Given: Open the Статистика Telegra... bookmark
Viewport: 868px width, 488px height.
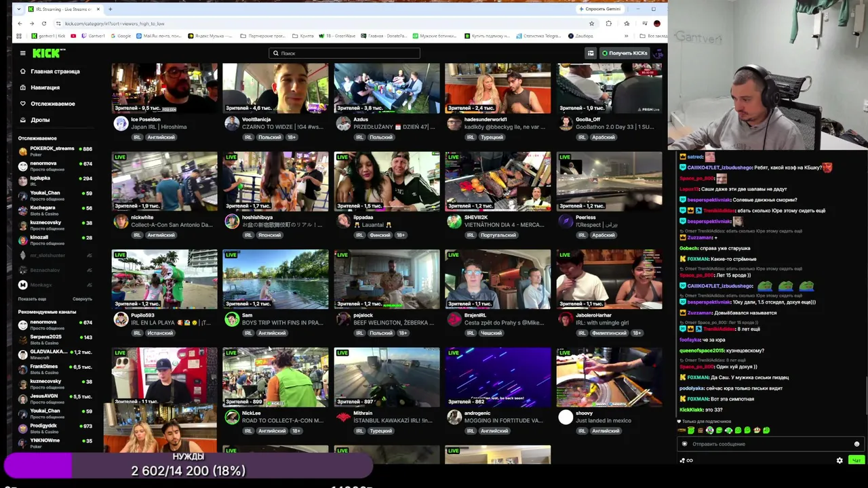Looking at the screenshot, I should click(x=538, y=36).
